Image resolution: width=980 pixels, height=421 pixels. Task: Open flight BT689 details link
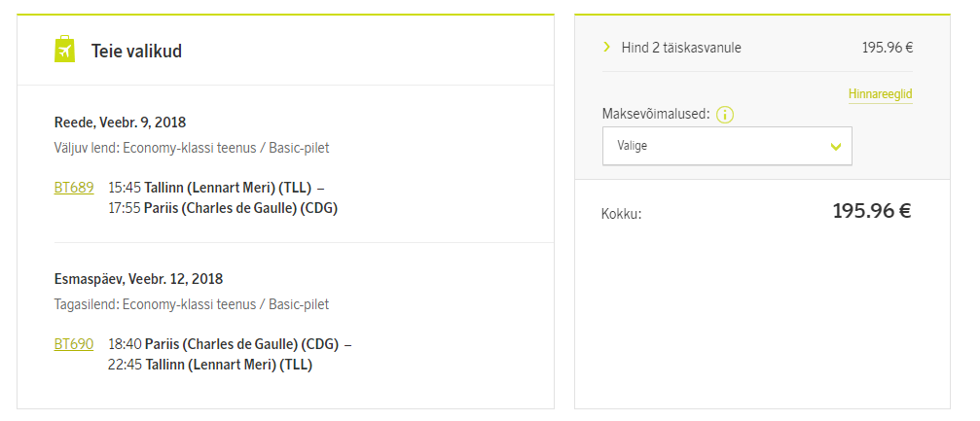pos(74,188)
